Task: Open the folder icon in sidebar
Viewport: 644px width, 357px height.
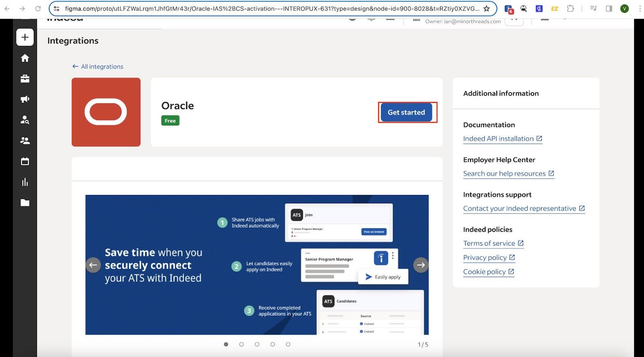Action: pyautogui.click(x=25, y=203)
